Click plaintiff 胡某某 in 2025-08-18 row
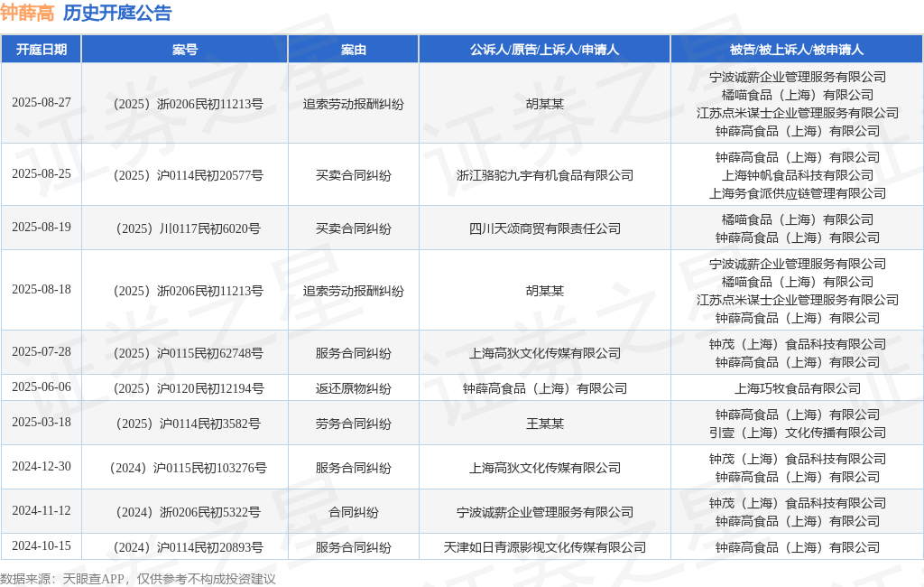Image resolution: width=924 pixels, height=587 pixels. (545, 291)
